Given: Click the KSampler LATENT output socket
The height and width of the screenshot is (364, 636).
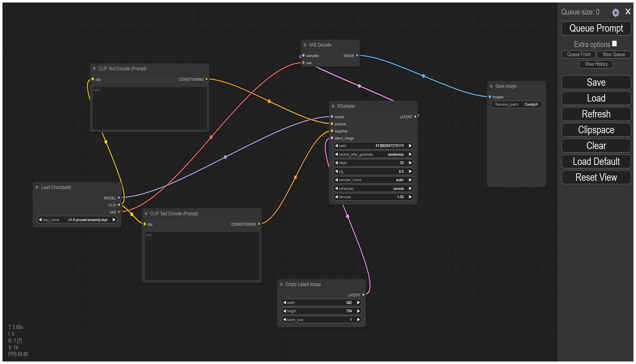Looking at the screenshot, I should (415, 117).
